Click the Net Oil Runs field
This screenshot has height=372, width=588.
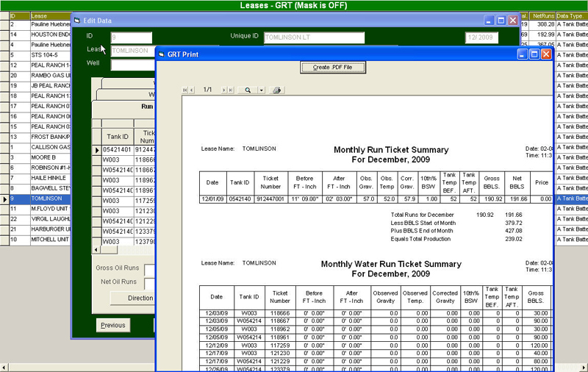(x=150, y=283)
